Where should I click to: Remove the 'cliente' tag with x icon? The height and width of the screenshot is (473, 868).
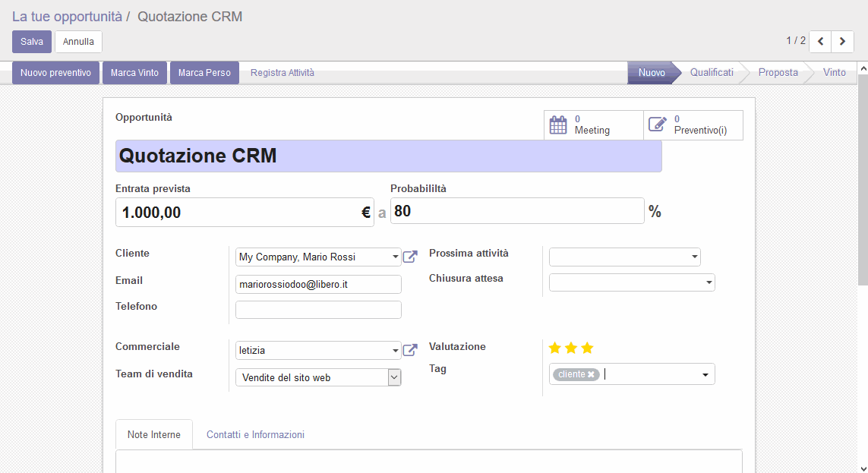(x=591, y=374)
